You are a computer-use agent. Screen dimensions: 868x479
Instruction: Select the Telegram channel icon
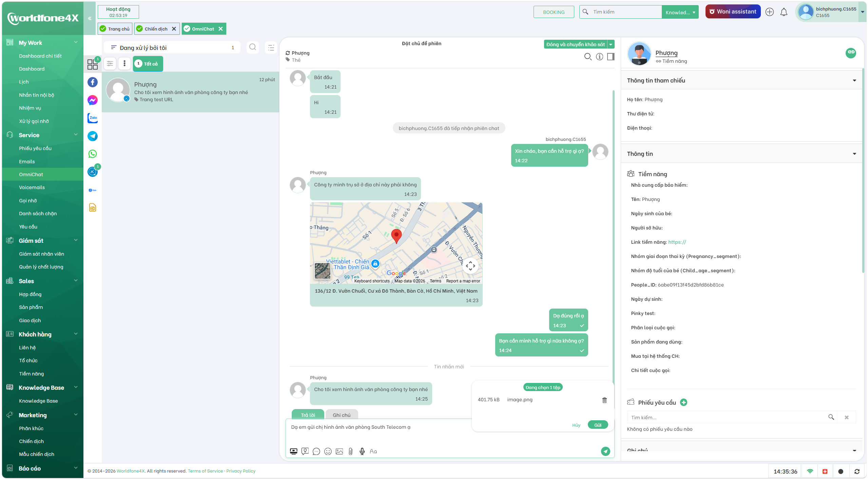click(93, 136)
